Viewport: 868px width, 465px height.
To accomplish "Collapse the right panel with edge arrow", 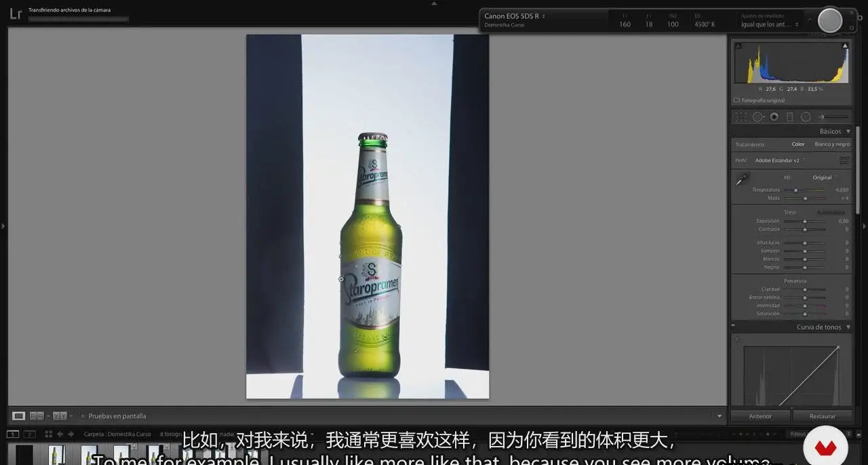I will point(864,226).
